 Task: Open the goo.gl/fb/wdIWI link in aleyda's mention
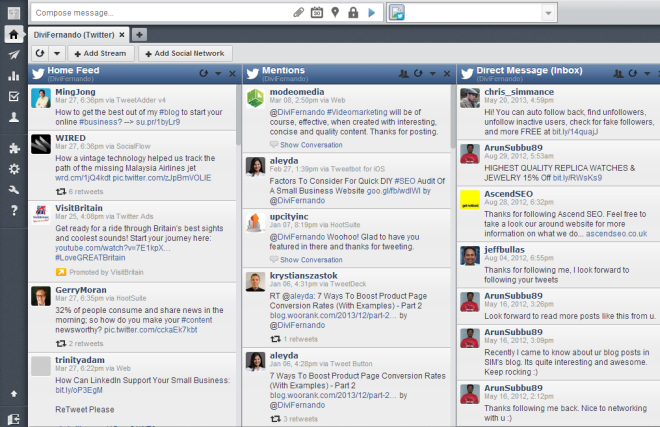393,191
